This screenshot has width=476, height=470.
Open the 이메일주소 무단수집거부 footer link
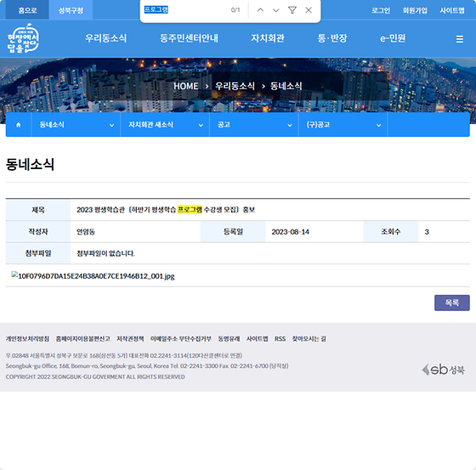[180, 339]
